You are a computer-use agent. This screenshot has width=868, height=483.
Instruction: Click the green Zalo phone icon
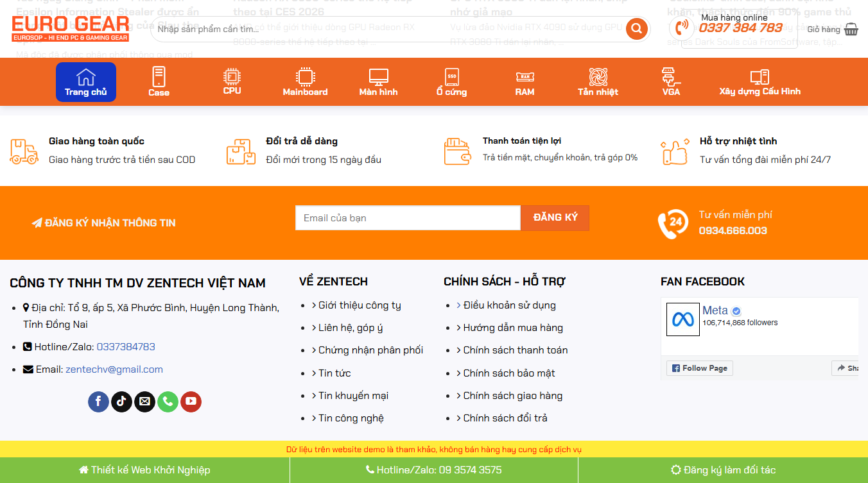[168, 402]
